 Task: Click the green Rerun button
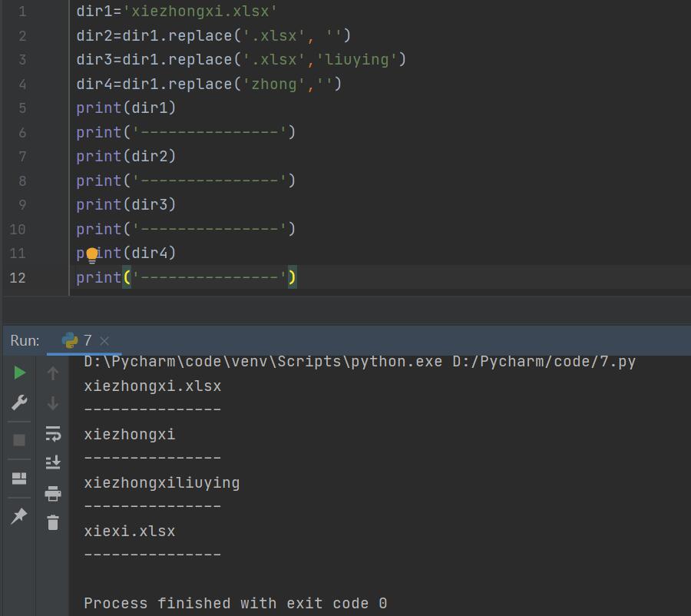[x=19, y=373]
